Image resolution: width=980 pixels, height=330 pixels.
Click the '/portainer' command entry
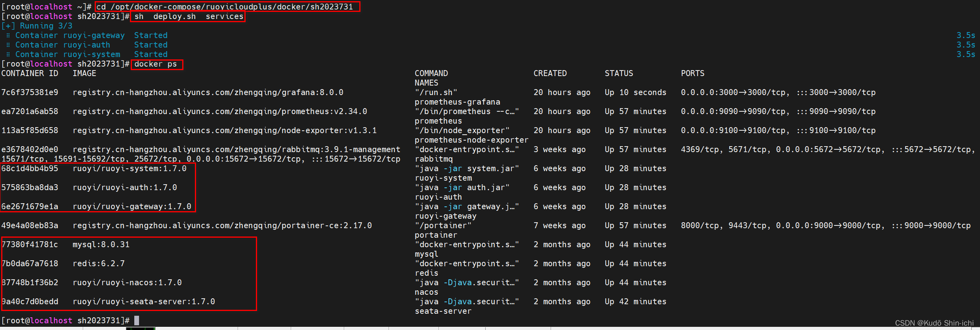(443, 225)
